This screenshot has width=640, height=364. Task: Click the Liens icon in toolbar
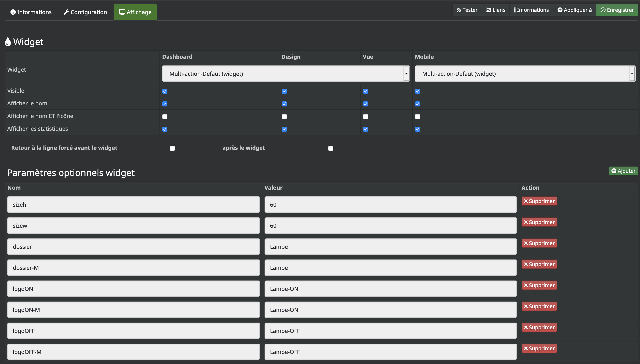[495, 10]
